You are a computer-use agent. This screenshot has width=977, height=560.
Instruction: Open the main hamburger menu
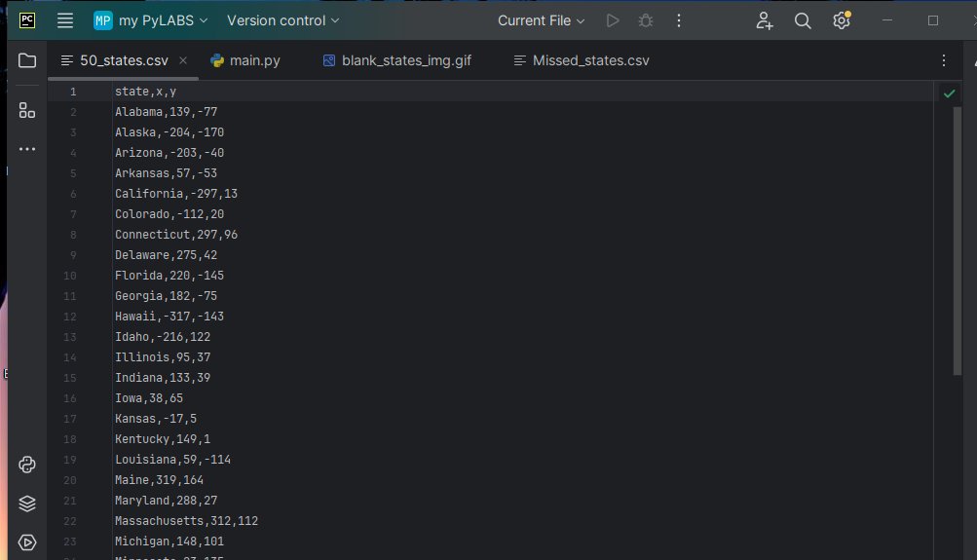(65, 20)
